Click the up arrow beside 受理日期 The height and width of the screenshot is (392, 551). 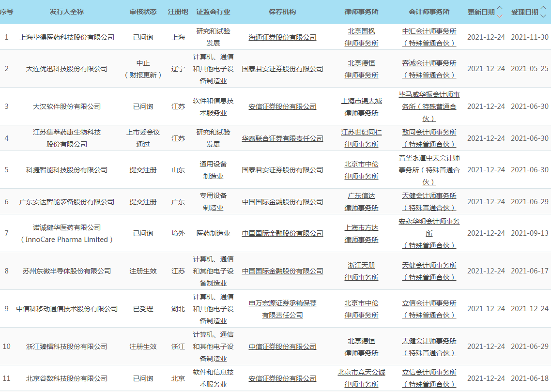point(543,8)
